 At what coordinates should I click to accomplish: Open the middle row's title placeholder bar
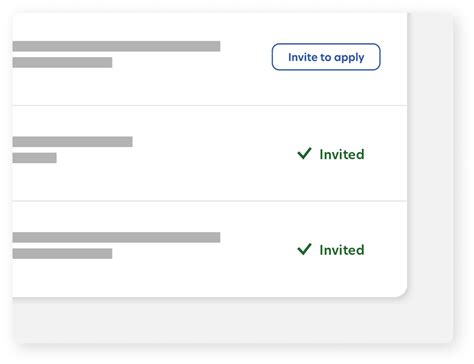[72, 142]
